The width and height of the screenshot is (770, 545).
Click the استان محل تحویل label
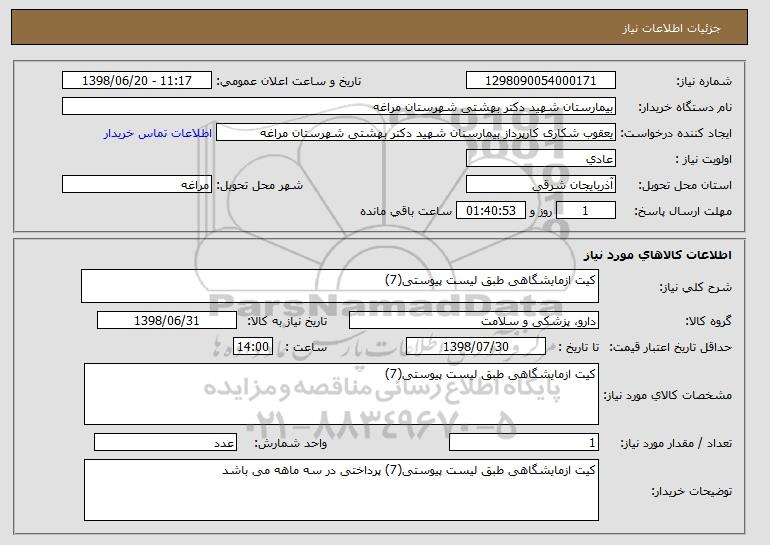click(x=685, y=185)
